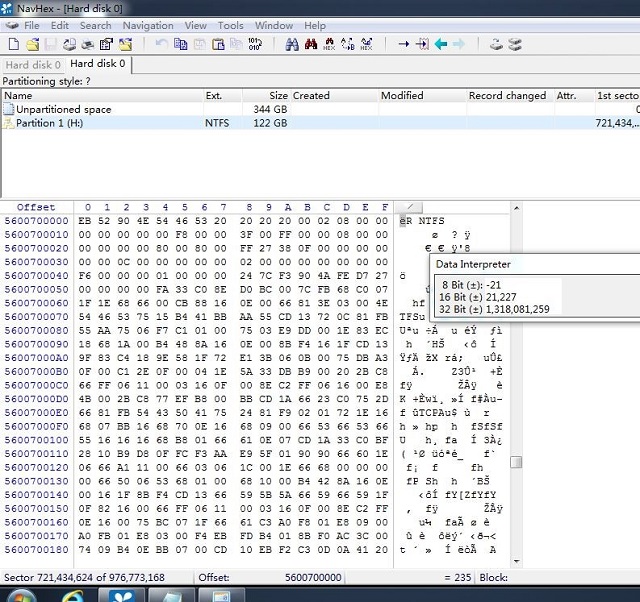Click the NavHex icon beside File menu

coord(12,26)
